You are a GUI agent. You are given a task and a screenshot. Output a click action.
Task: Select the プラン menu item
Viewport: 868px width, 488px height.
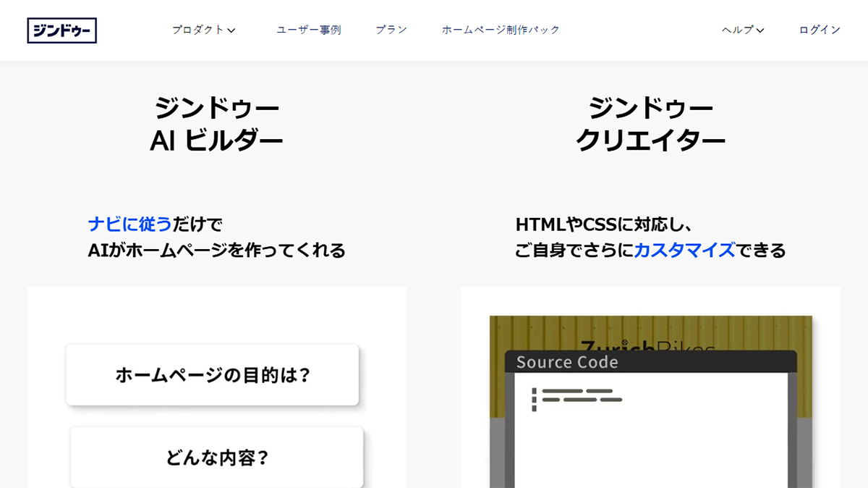391,30
